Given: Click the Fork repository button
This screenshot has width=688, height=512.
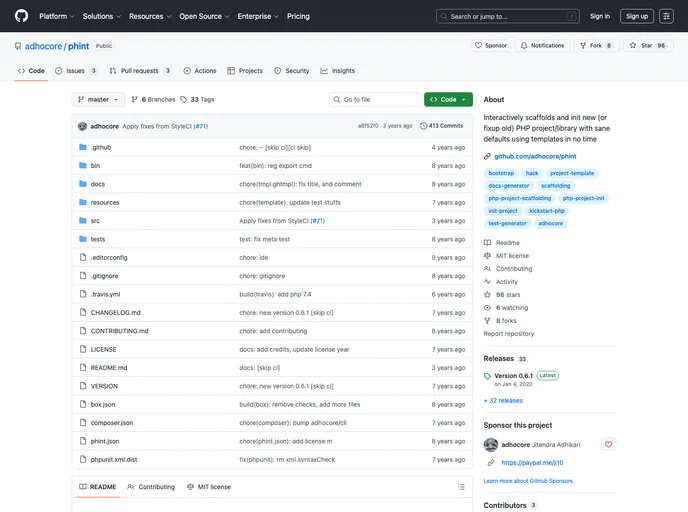Looking at the screenshot, I should [x=601, y=45].
